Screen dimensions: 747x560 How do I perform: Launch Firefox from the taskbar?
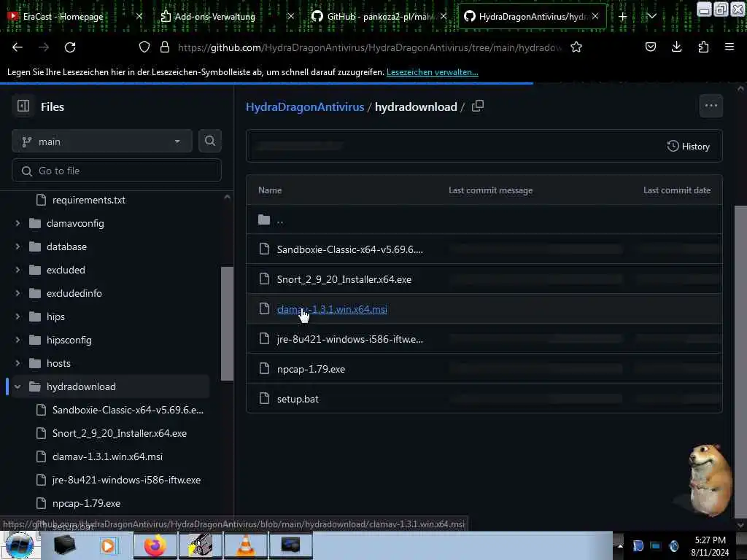pos(155,545)
